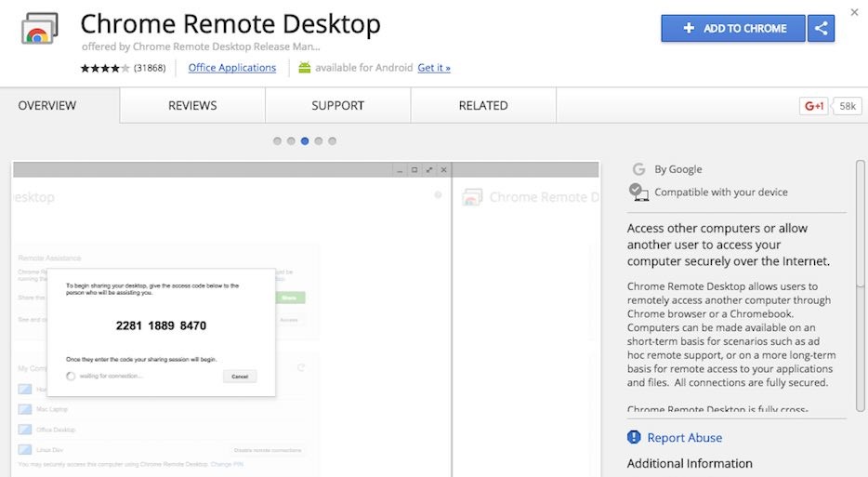Switch to the Support tab

click(337, 105)
